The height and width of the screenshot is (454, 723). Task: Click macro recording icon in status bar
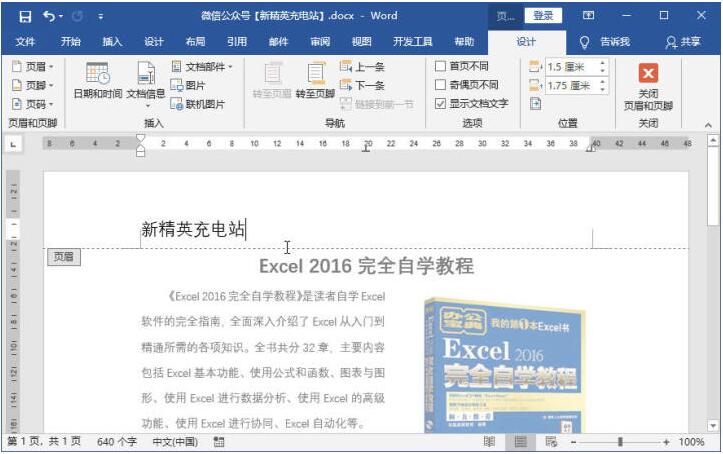pyautogui.click(x=219, y=442)
